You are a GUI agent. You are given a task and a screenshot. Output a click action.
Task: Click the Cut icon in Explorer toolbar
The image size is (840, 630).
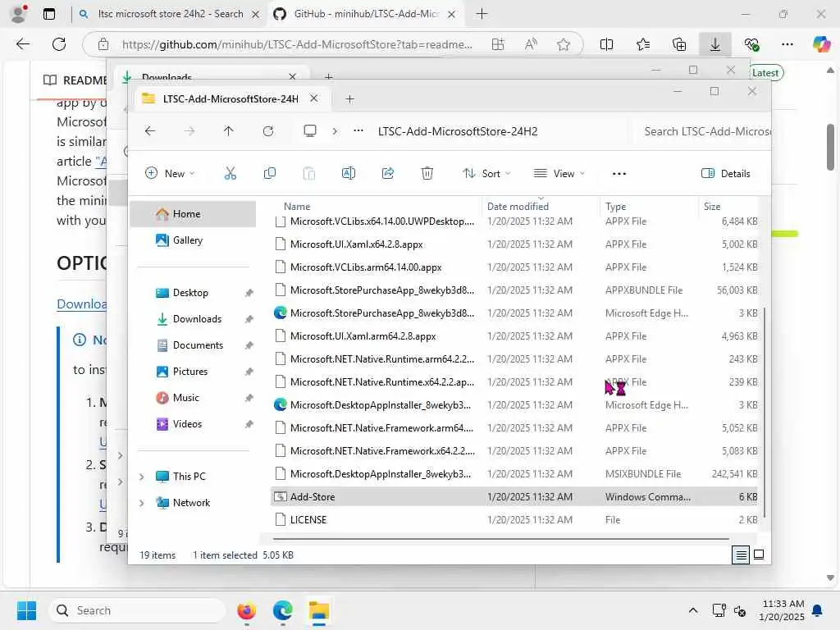(230, 174)
